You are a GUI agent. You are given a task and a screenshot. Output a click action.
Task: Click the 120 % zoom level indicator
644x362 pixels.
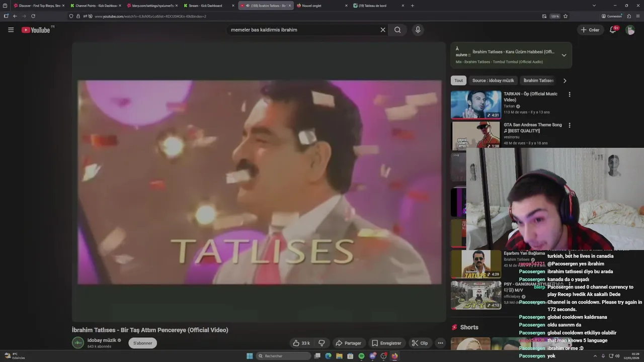click(554, 16)
